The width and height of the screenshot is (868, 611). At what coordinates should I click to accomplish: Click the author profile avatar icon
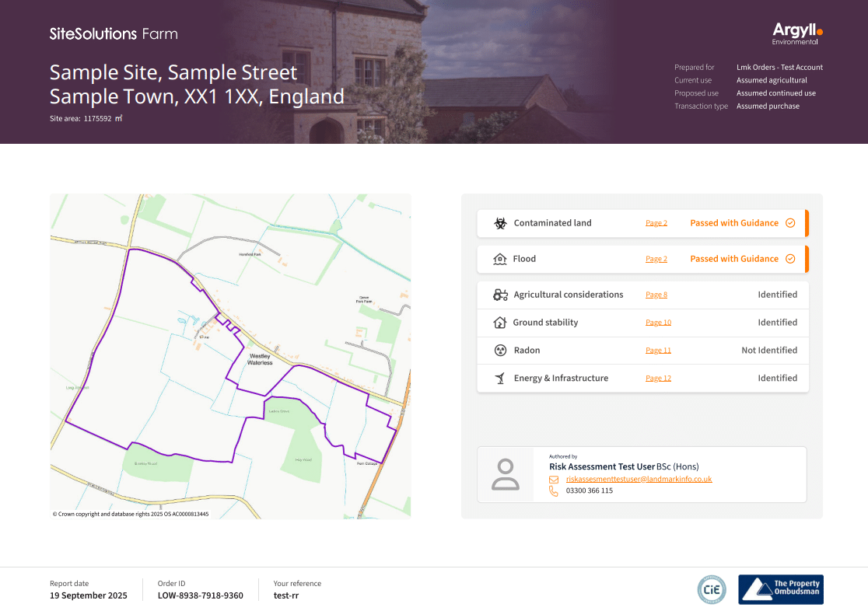click(506, 474)
